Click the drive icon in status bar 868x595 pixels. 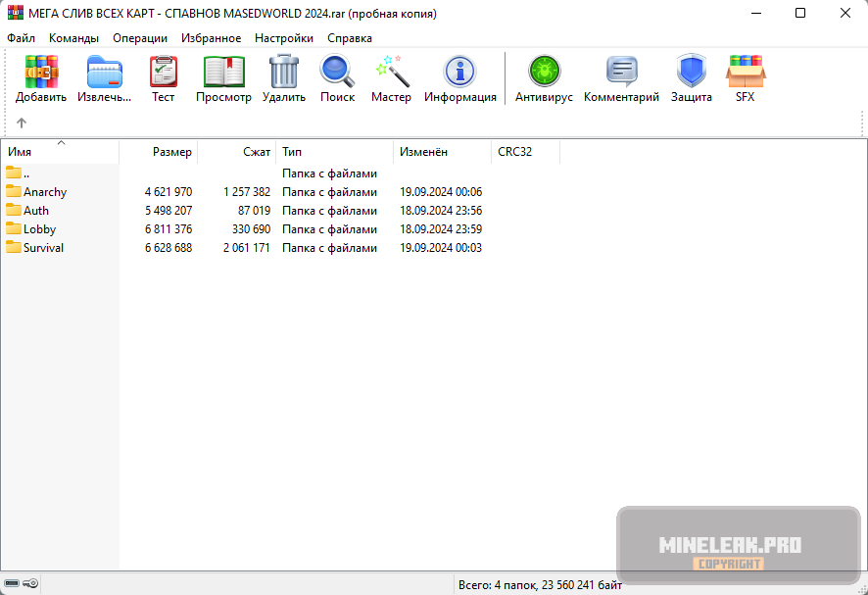pos(12,583)
